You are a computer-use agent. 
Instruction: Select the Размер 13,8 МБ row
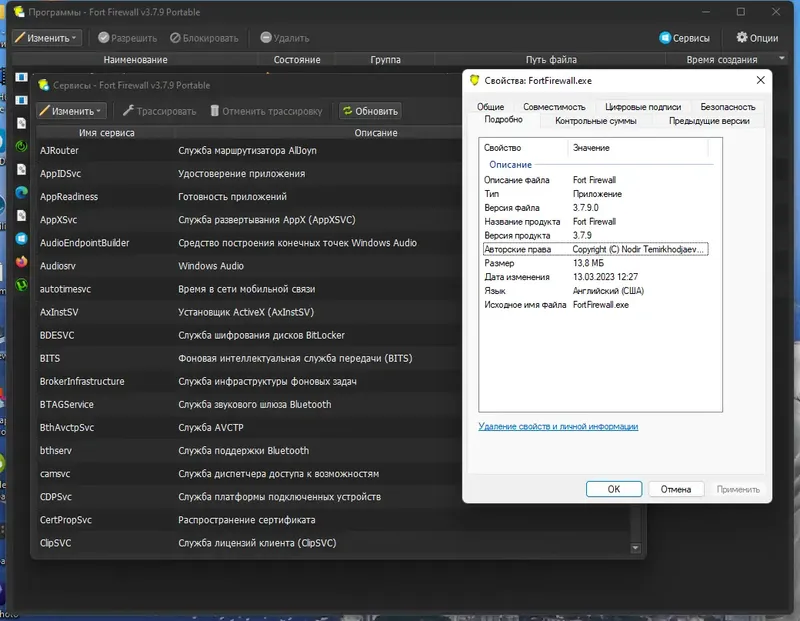pos(595,263)
